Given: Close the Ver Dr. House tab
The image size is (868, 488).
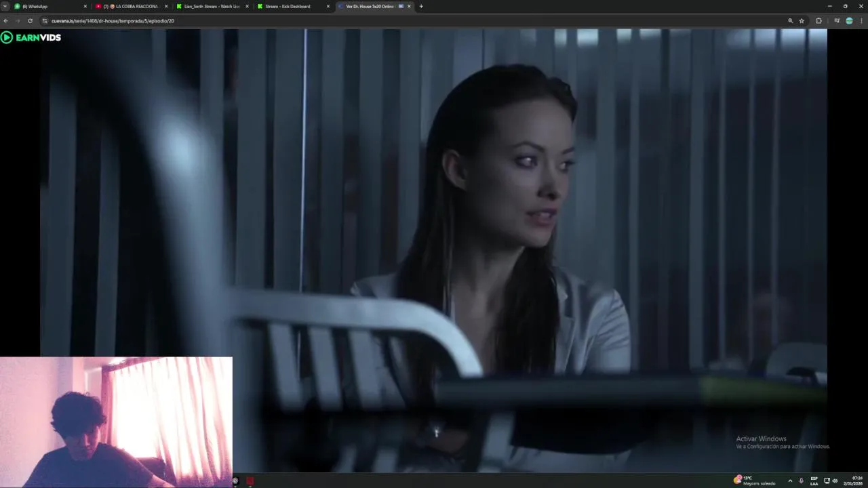Looking at the screenshot, I should click(x=409, y=6).
